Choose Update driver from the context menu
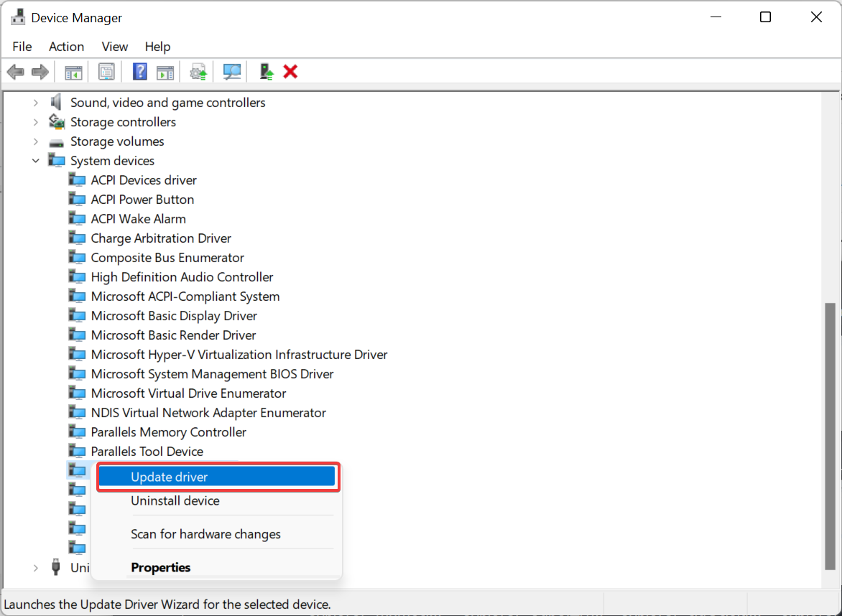 click(x=218, y=477)
